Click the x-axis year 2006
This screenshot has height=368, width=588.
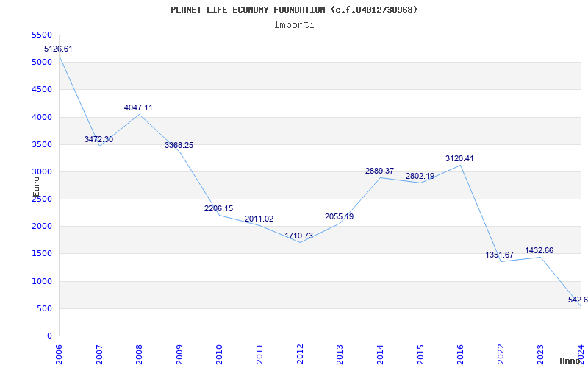click(x=60, y=355)
